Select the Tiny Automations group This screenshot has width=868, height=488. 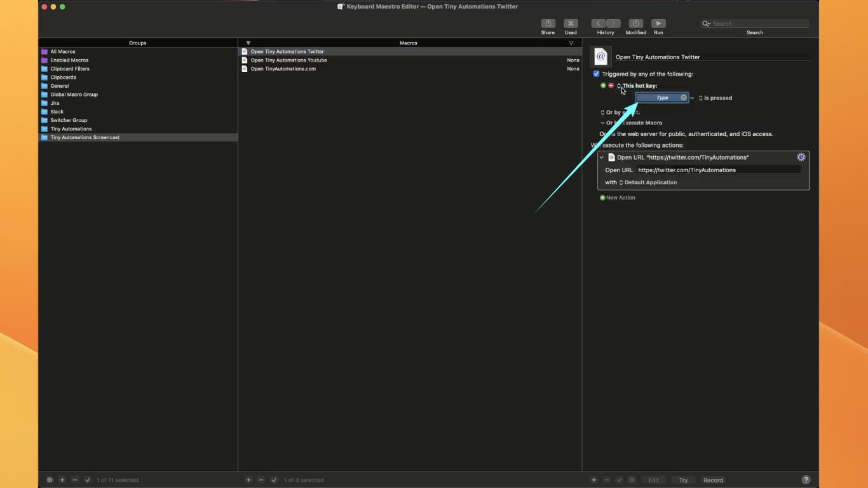(x=138, y=129)
